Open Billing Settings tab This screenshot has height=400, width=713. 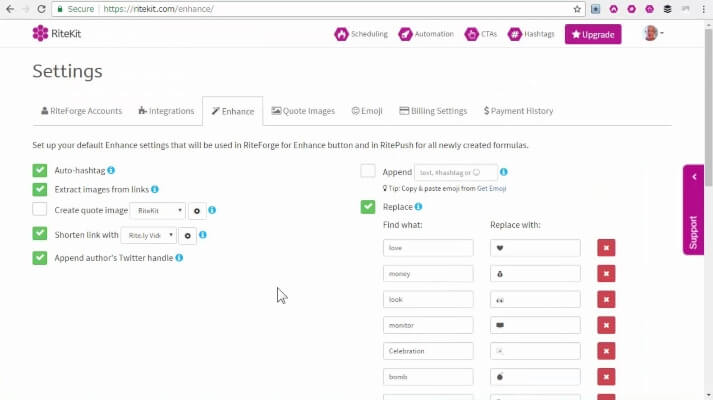[433, 111]
